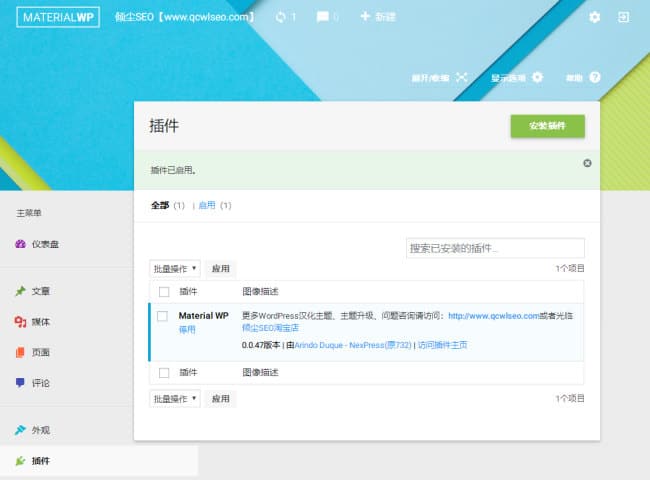Open the top bulk actions dropdown

click(x=175, y=269)
